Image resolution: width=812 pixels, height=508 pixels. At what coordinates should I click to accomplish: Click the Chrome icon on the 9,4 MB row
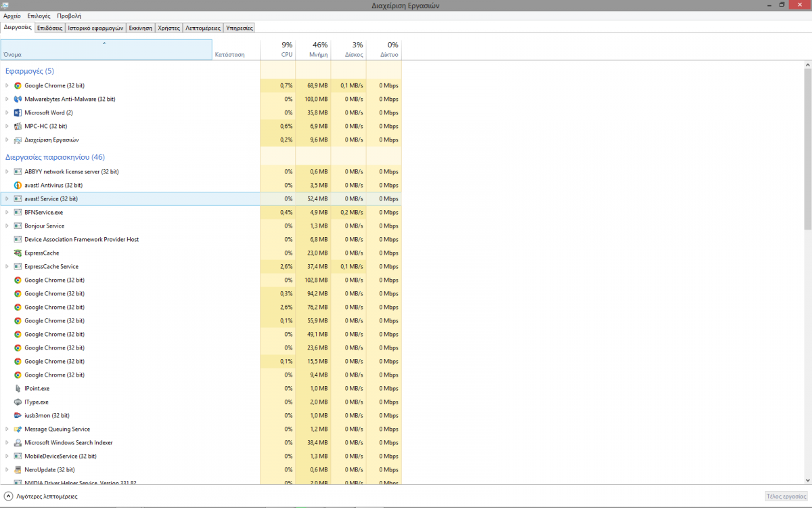tap(18, 375)
